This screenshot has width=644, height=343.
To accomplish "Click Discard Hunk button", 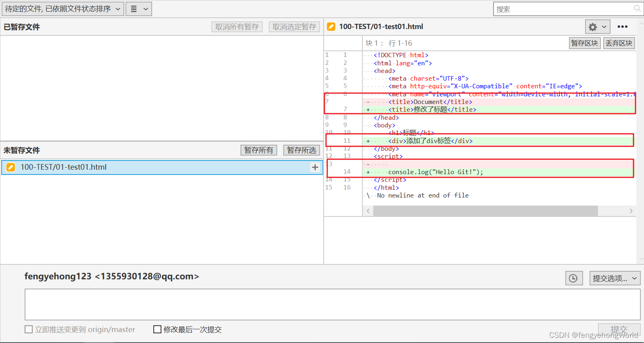I will click(x=619, y=43).
